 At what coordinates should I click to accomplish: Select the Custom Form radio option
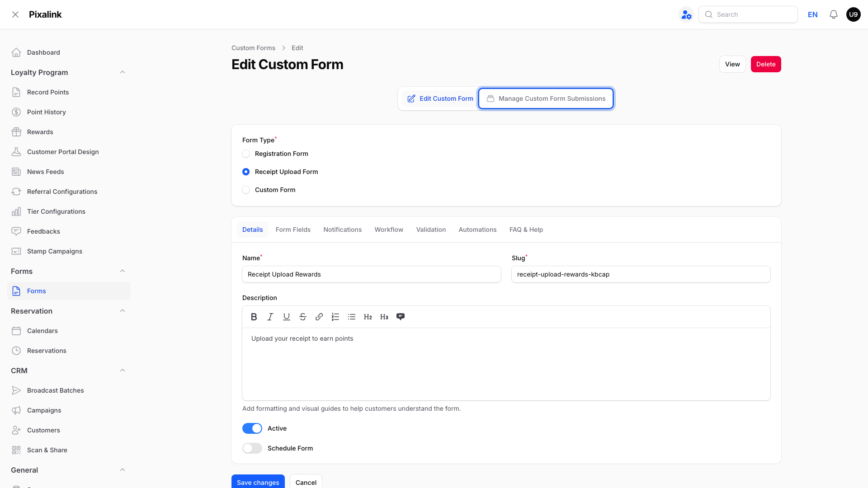tap(246, 190)
